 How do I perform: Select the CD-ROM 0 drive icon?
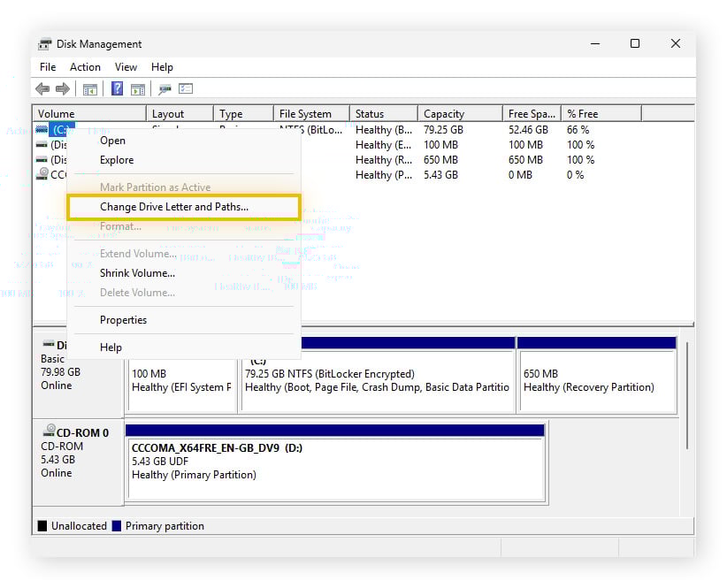coord(50,431)
